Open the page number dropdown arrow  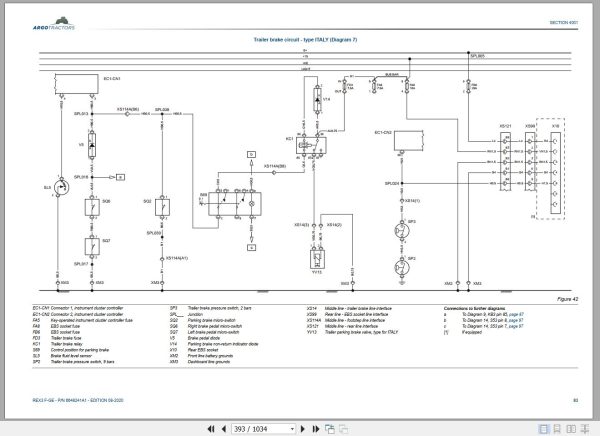pos(292,429)
